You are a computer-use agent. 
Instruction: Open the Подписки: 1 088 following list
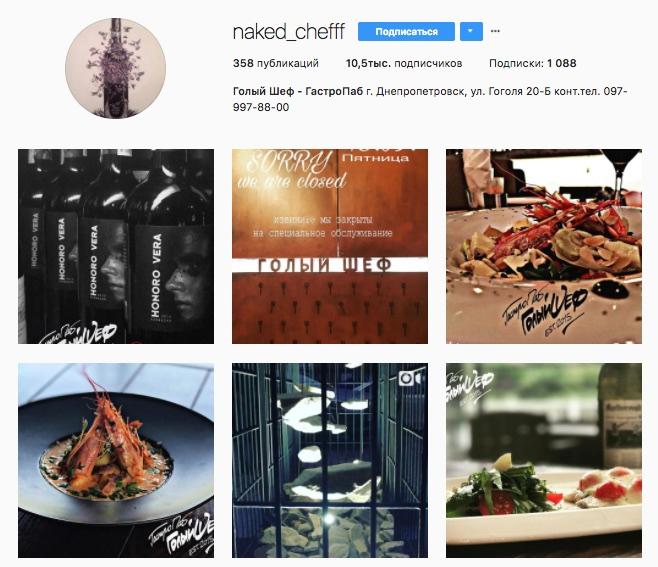pyautogui.click(x=533, y=63)
